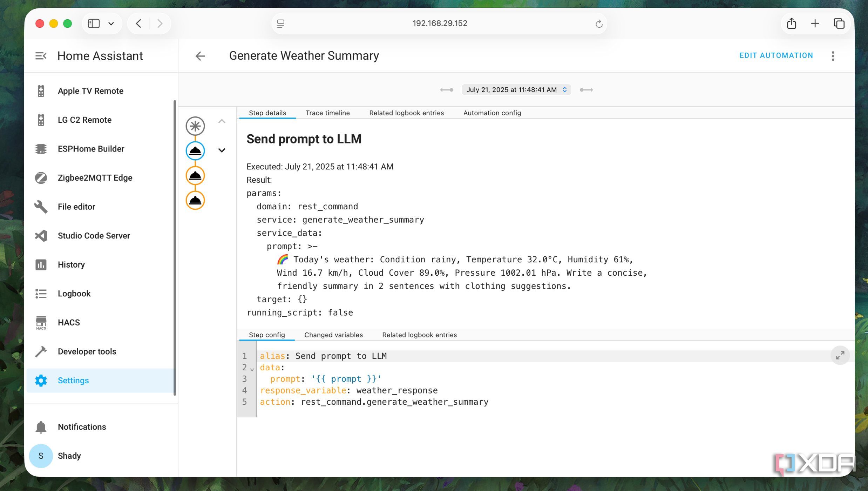
Task: Click the Safari share button
Action: click(792, 23)
